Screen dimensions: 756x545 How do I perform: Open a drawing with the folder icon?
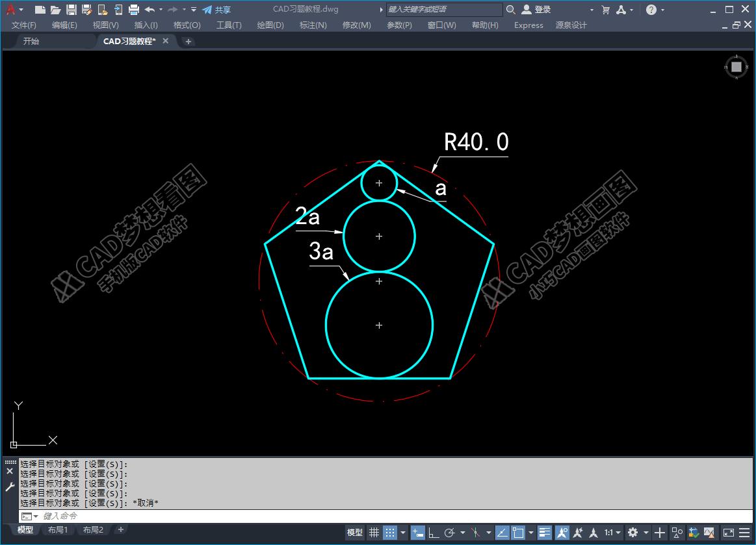[56, 10]
